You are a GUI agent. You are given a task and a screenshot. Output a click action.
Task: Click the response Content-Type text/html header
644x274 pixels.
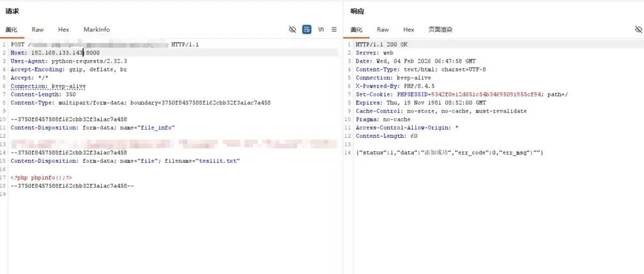[421, 70]
